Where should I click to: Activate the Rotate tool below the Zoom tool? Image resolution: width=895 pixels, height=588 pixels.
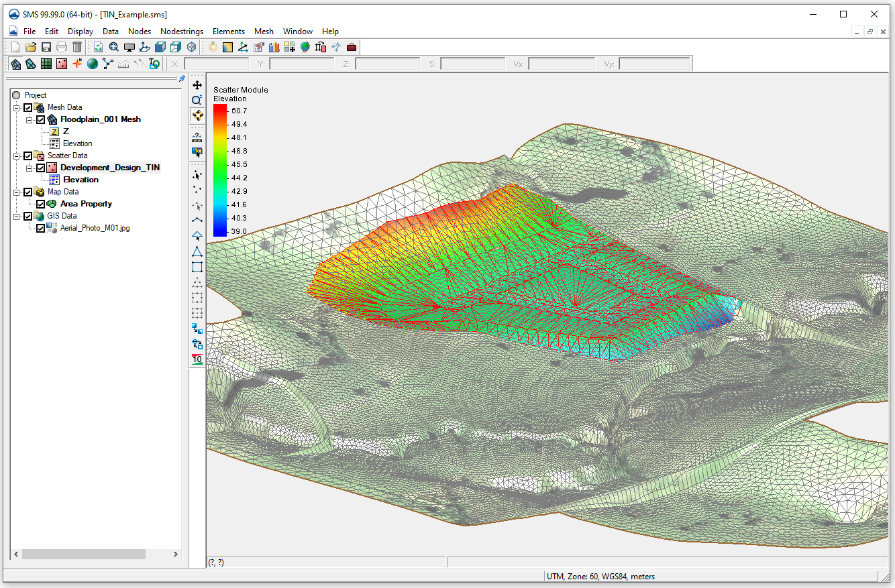pos(197,115)
